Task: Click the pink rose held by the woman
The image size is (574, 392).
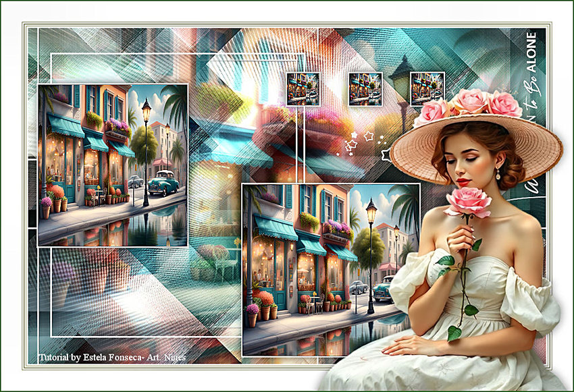Action: coord(467,201)
